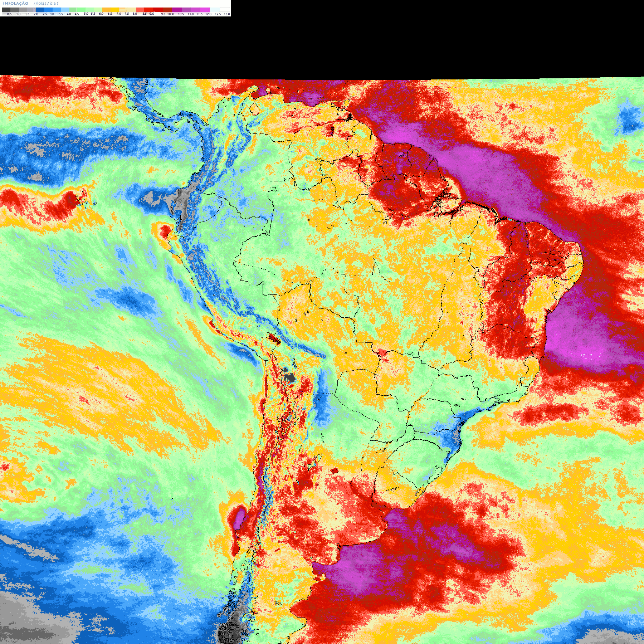This screenshot has width=644, height=644.
Task: Select the golden yellow swatch left of 7.0
Action: (x=115, y=10)
